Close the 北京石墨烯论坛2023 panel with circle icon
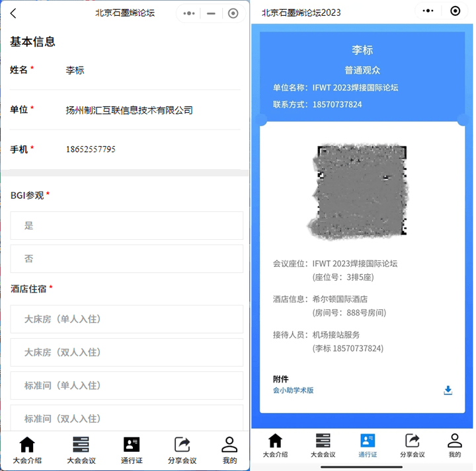This screenshot has height=471, width=476. [x=455, y=11]
